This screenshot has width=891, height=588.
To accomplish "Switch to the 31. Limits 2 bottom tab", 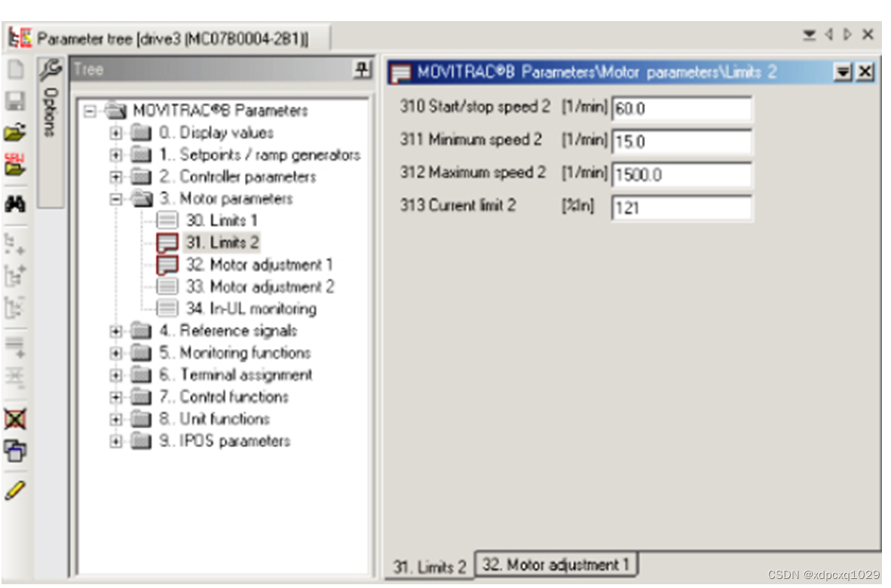I will [x=429, y=566].
